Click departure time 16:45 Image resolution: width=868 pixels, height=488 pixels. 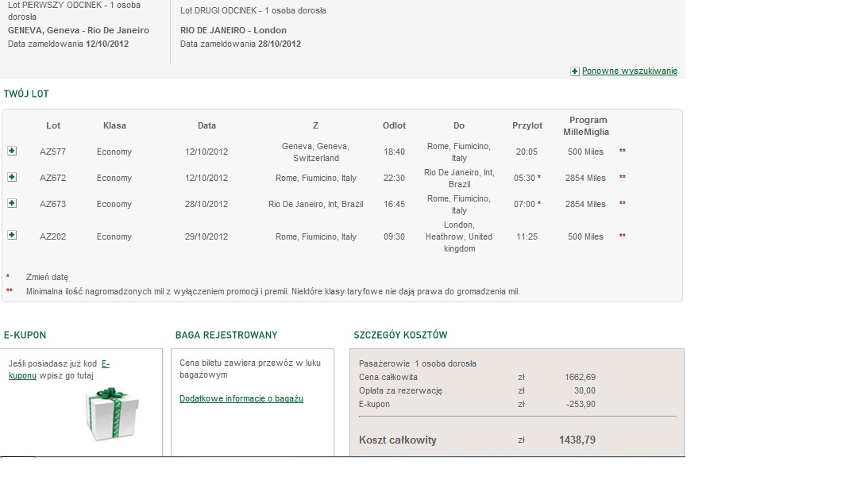tap(394, 204)
